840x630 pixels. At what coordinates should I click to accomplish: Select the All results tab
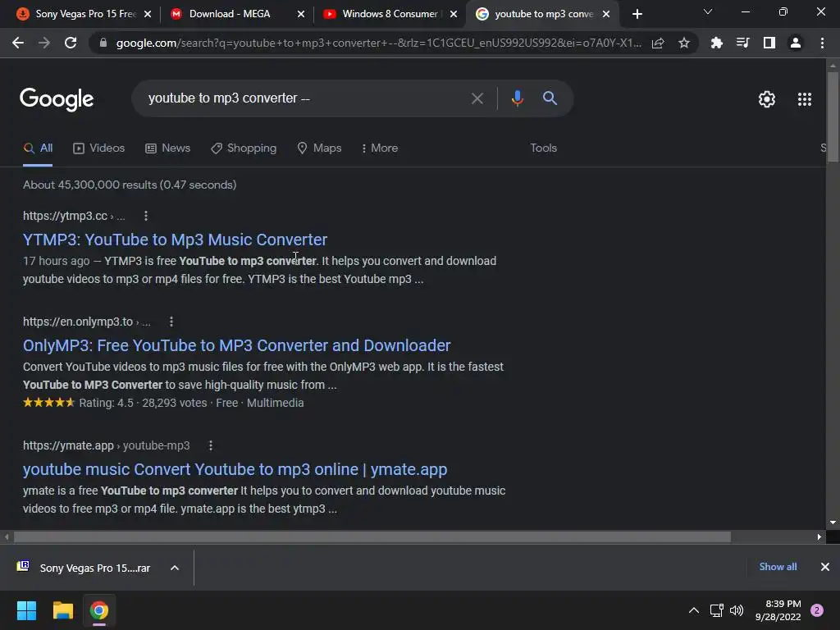pyautogui.click(x=38, y=148)
